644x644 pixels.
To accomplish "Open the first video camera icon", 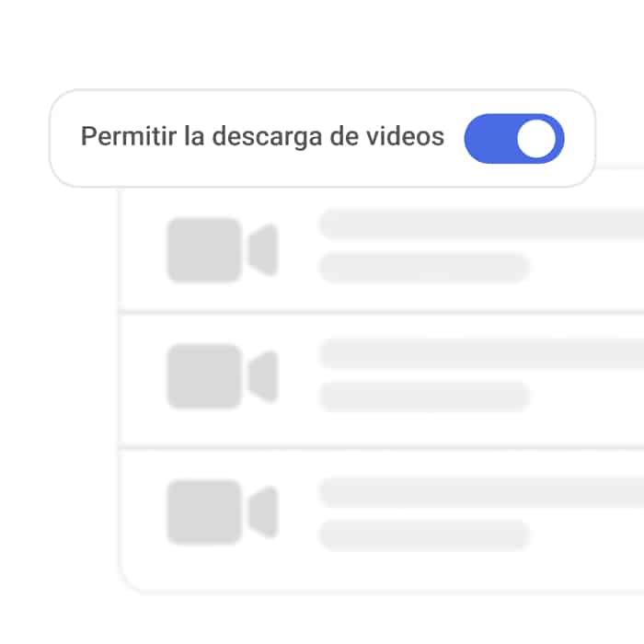I will [x=223, y=250].
